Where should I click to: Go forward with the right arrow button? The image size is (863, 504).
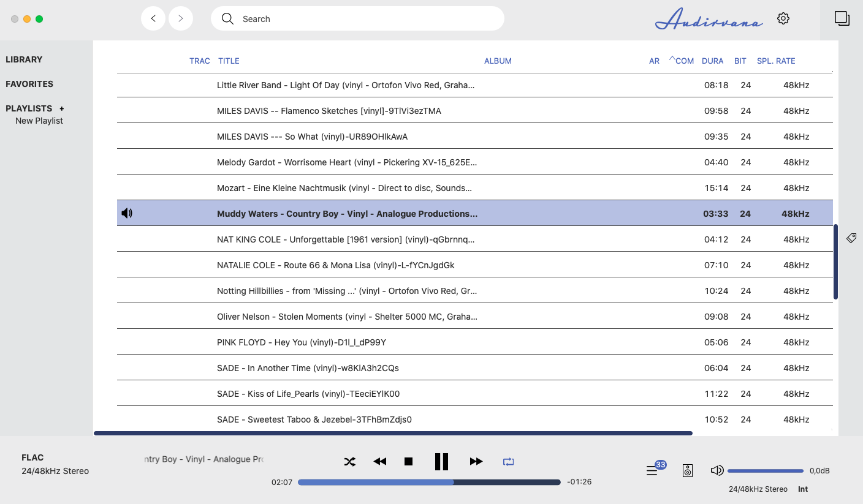coord(181,18)
